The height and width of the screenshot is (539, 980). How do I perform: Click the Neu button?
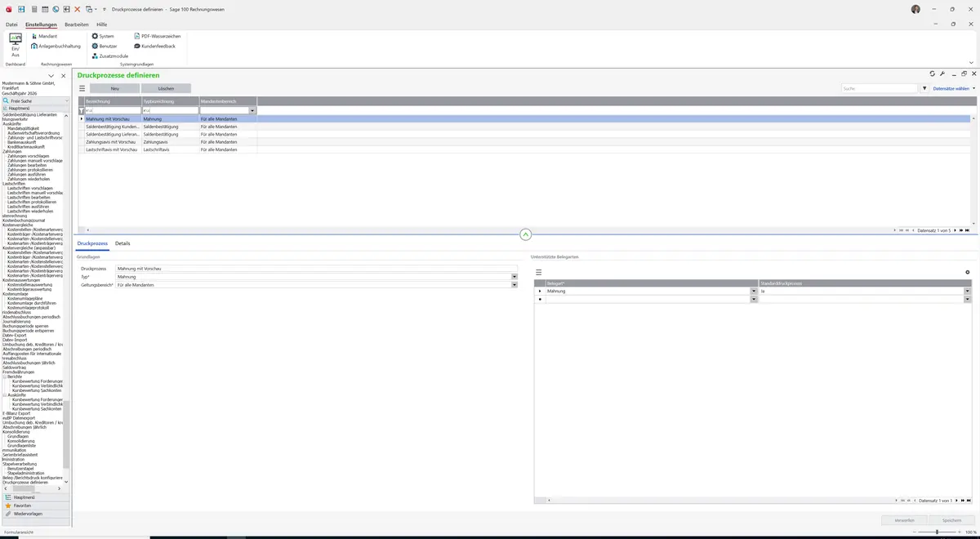(114, 88)
